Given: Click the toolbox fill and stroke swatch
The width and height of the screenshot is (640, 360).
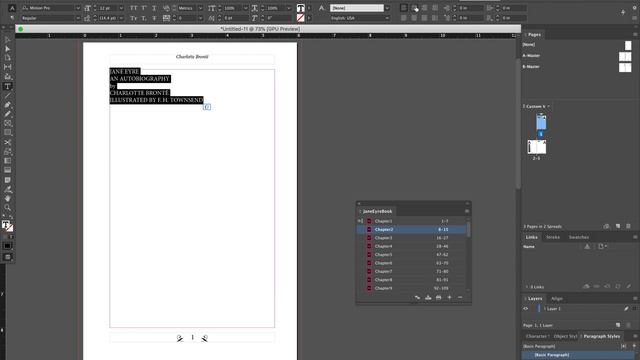Looking at the screenshot, I should tap(7, 226).
